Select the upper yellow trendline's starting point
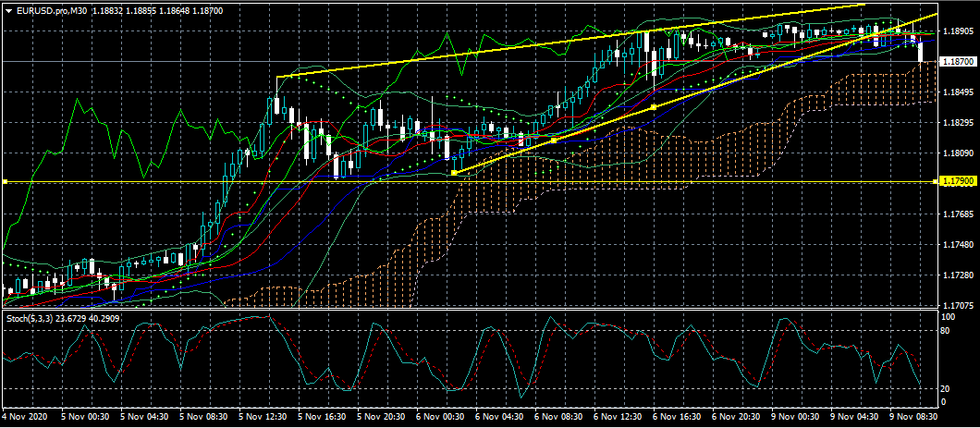The height and width of the screenshot is (428, 980). click(x=276, y=77)
